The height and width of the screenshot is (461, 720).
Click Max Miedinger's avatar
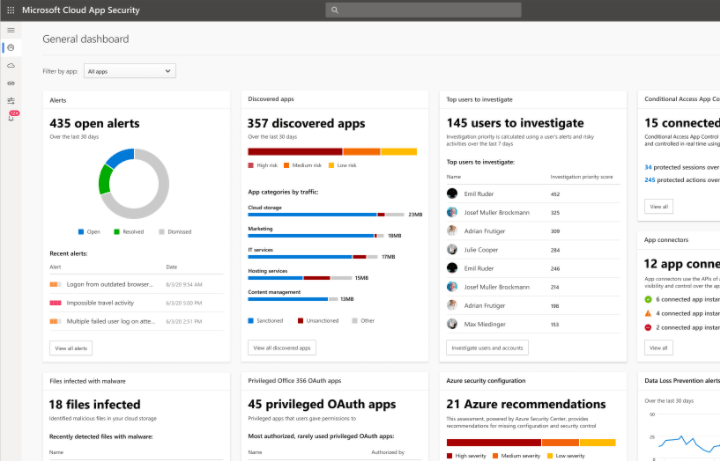click(x=452, y=324)
